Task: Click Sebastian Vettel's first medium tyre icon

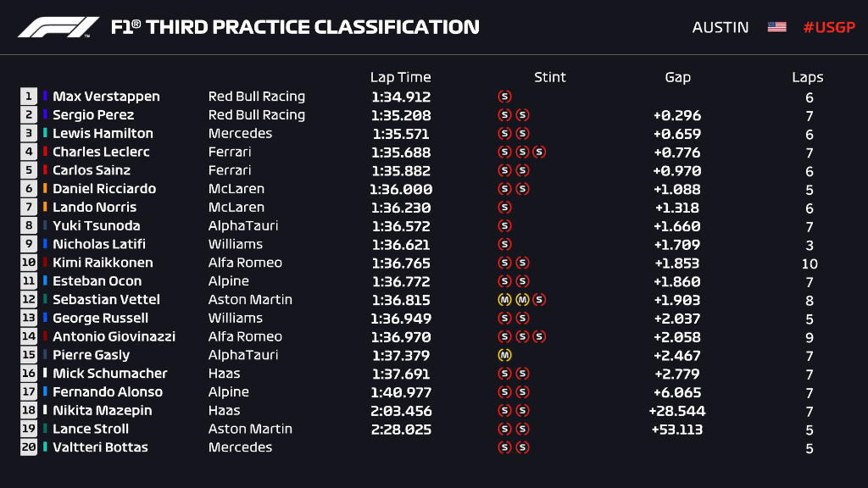Action: click(x=504, y=300)
